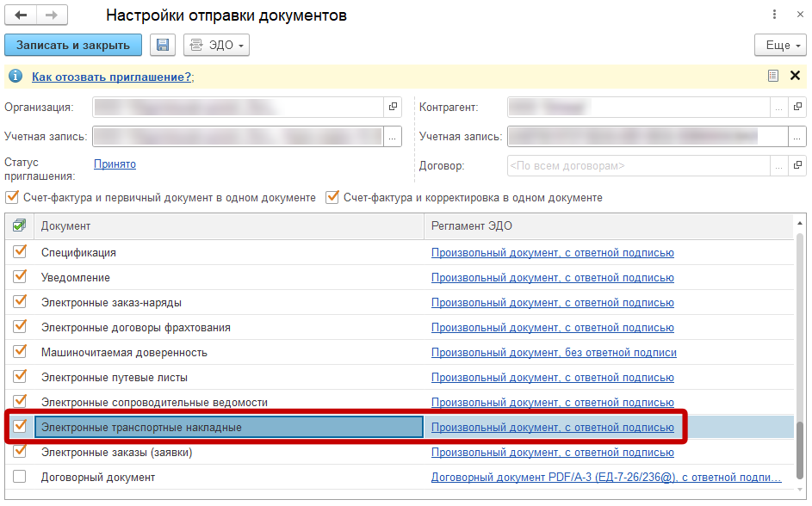The image size is (812, 506).
Task: Check the Договорный документ checkbox
Action: coord(20,477)
